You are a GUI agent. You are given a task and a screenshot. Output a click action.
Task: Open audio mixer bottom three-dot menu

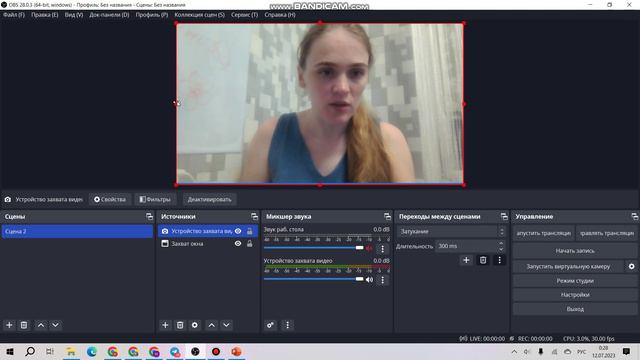pos(287,325)
